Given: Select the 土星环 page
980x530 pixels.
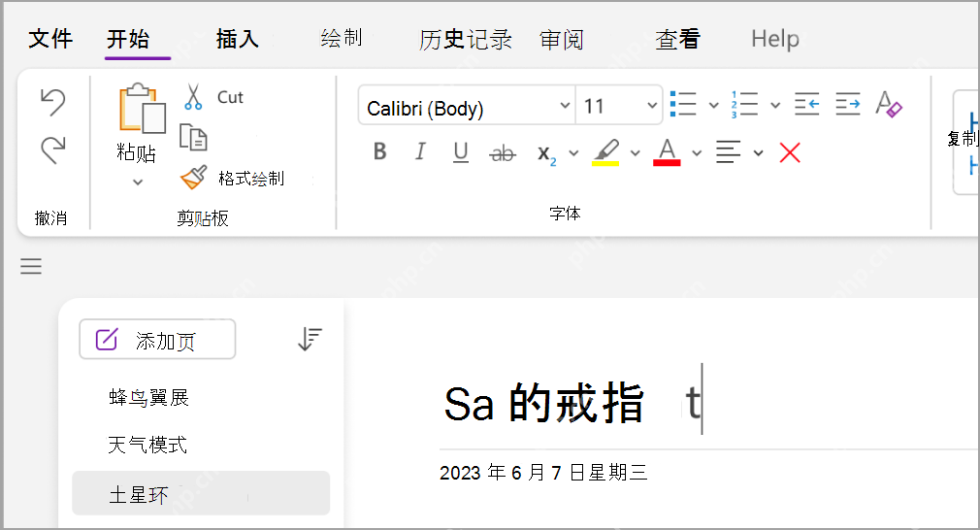Looking at the screenshot, I should 200,494.
